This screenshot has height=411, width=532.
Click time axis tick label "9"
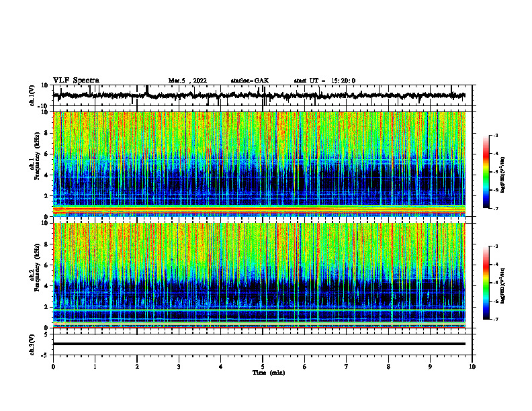click(430, 367)
